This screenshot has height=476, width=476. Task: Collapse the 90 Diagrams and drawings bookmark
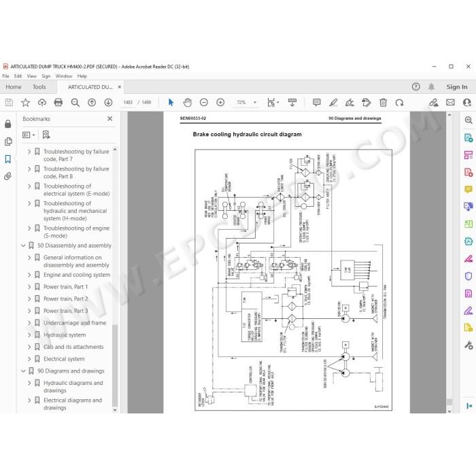pos(23,371)
